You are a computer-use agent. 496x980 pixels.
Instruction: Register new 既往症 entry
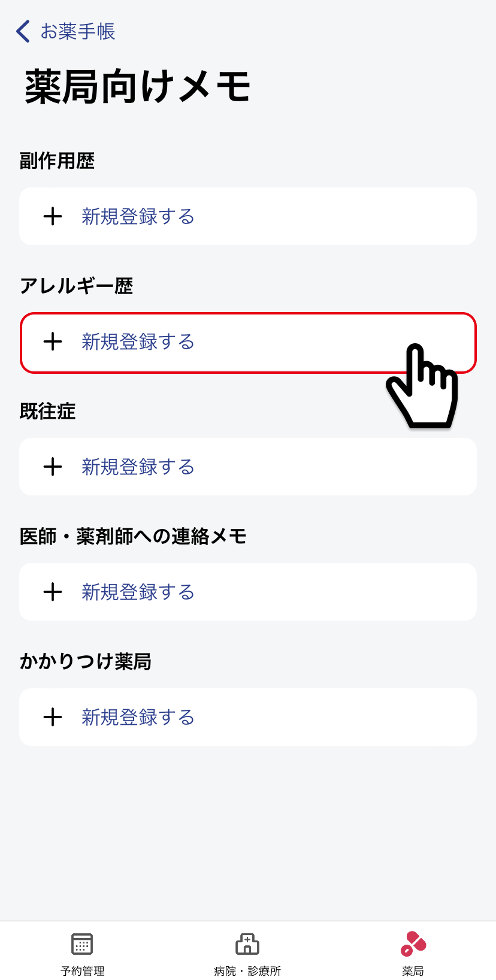(x=138, y=467)
